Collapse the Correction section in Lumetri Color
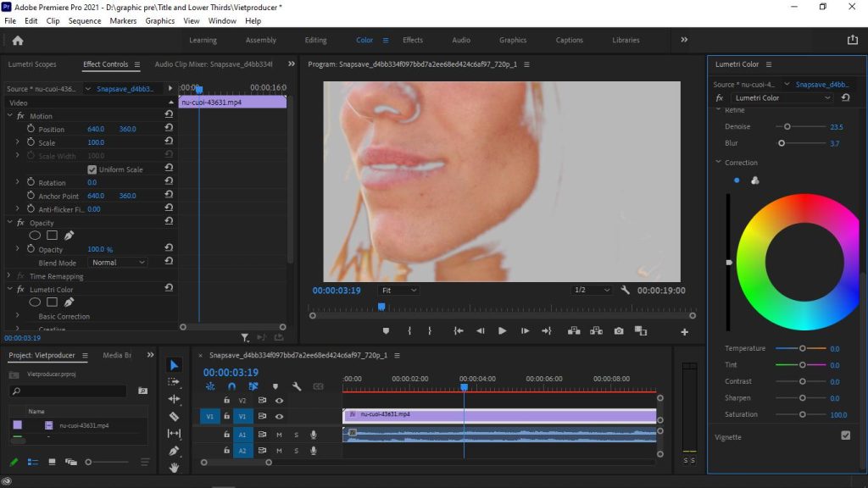Viewport: 868px width, 488px height. (718, 162)
